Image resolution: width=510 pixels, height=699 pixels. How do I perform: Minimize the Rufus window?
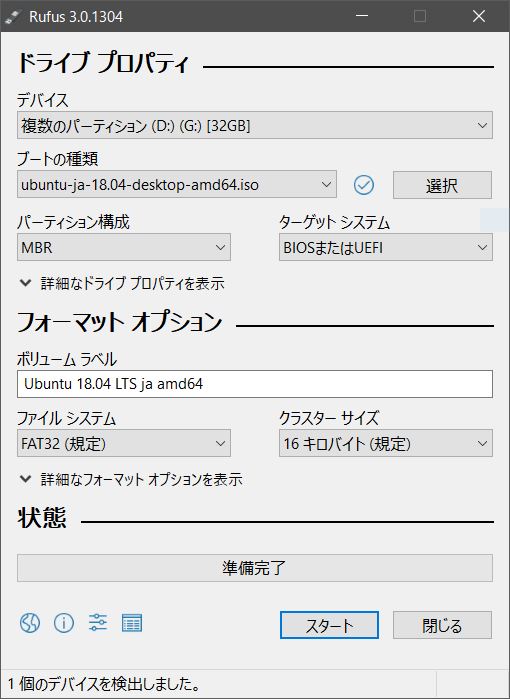(x=362, y=16)
